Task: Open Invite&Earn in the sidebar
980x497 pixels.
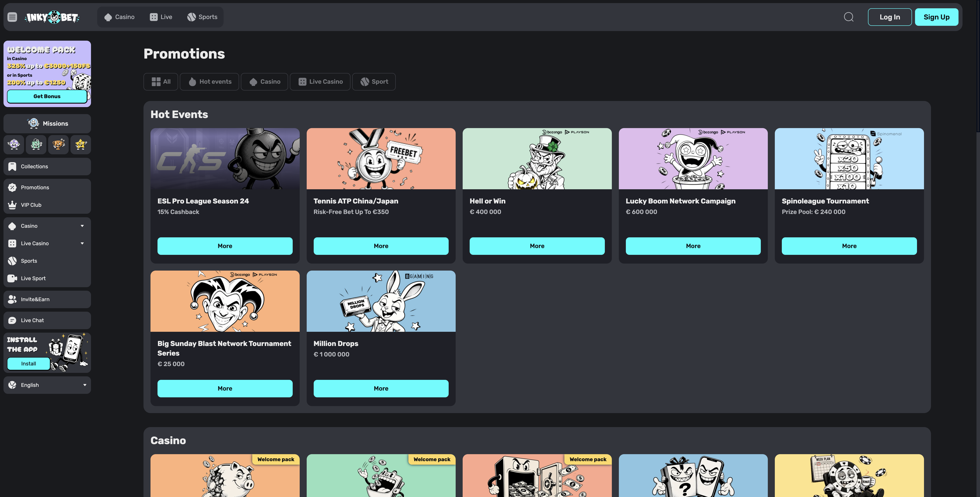Action: (47, 299)
